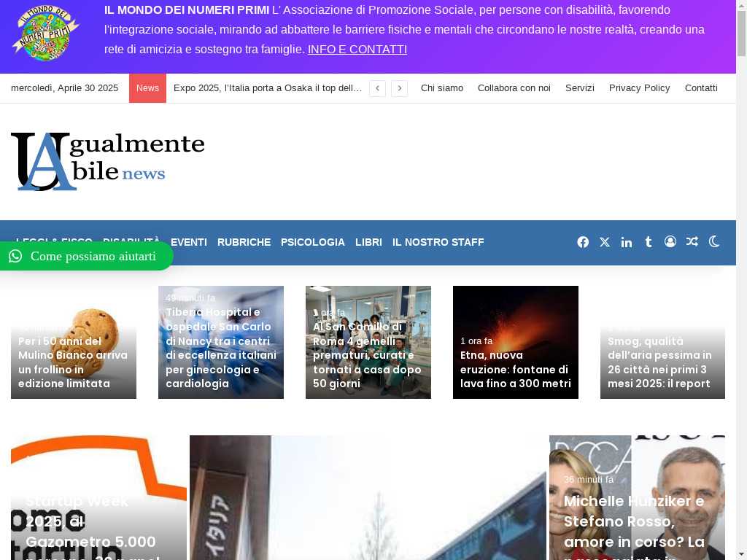Image resolution: width=747 pixels, height=560 pixels.
Task: Select the LIBRI menu item
Action: coord(368,242)
